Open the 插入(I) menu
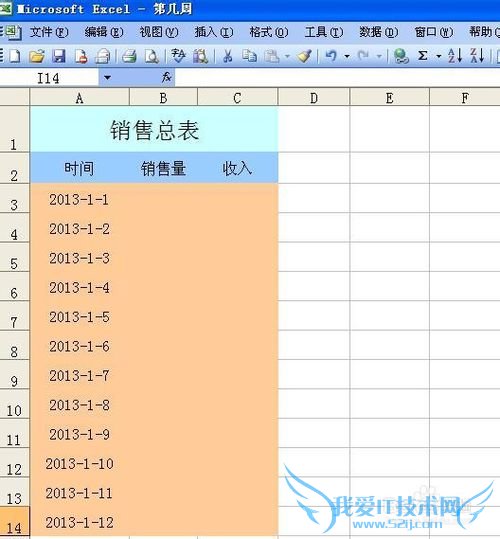This screenshot has height=539, width=500. pos(214,32)
